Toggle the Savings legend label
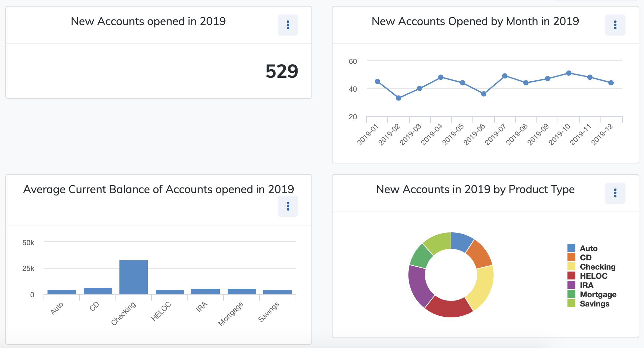The image size is (644, 348). tap(595, 304)
